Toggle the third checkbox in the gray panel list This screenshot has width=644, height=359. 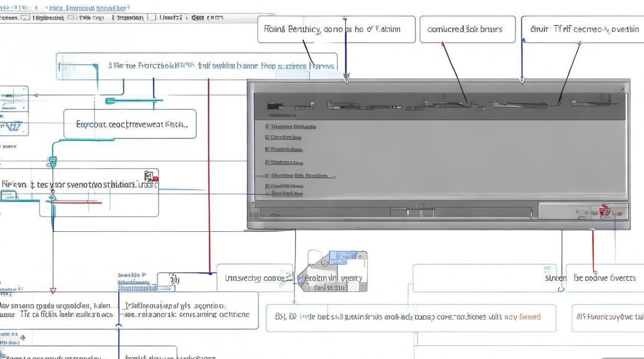point(267,149)
